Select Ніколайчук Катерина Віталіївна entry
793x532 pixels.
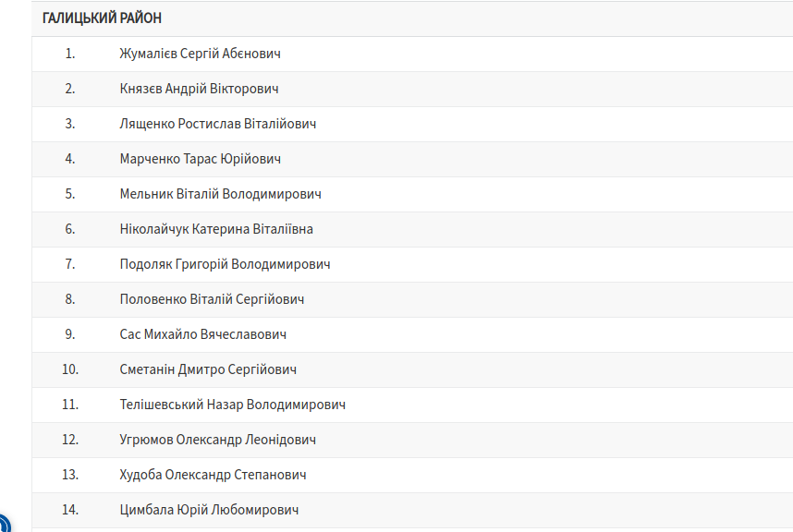216,229
